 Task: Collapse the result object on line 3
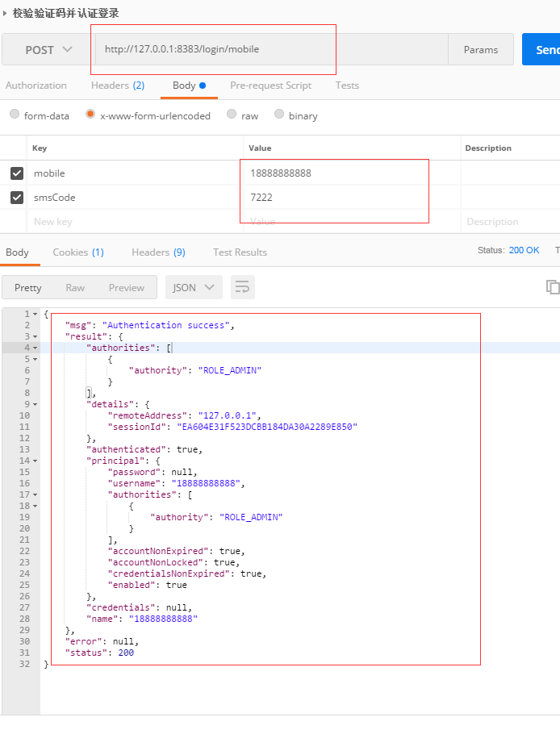[x=36, y=336]
